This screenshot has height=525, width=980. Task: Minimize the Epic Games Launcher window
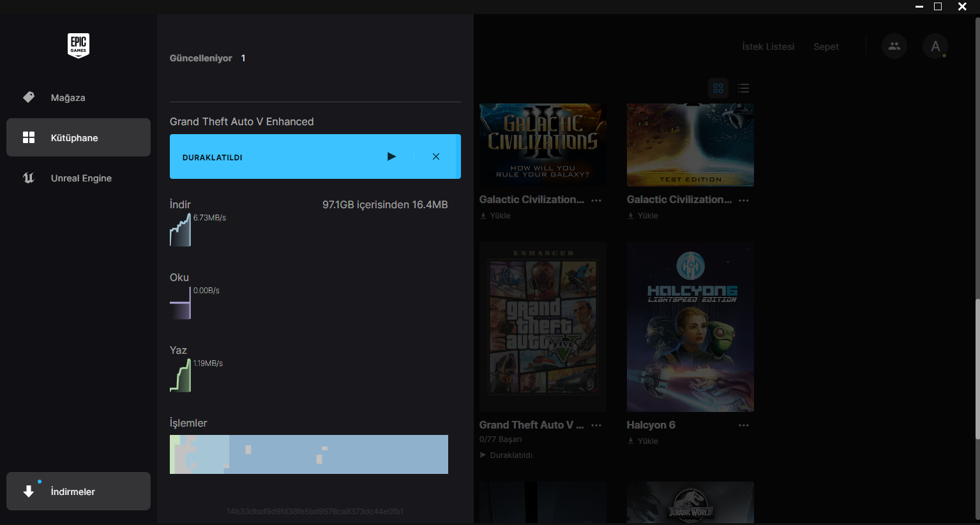919,6
